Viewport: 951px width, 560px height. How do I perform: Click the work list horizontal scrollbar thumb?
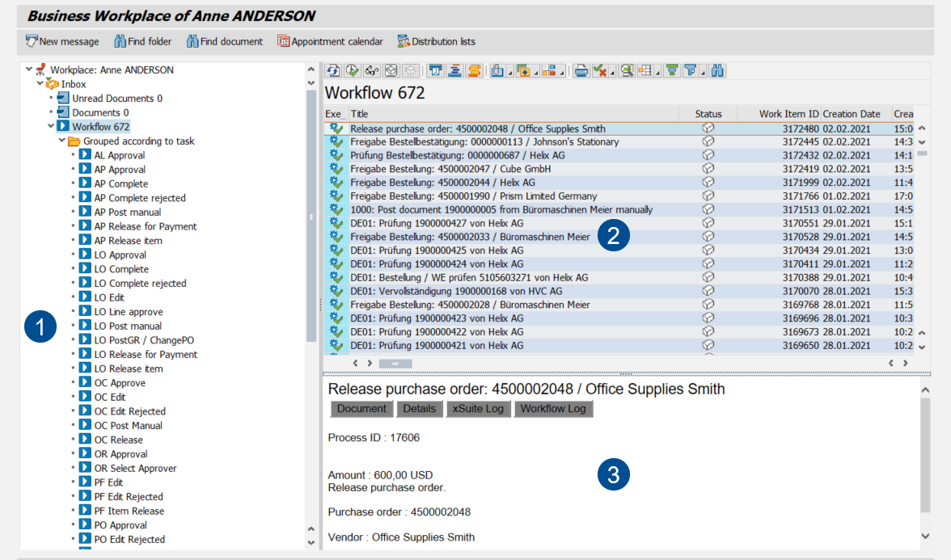point(395,364)
